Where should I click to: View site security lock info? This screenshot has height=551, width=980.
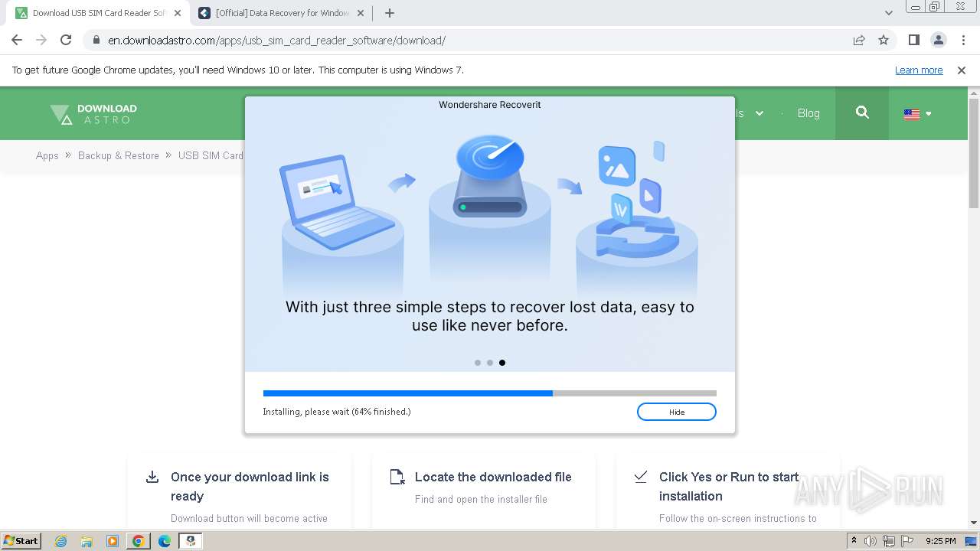pyautogui.click(x=96, y=41)
